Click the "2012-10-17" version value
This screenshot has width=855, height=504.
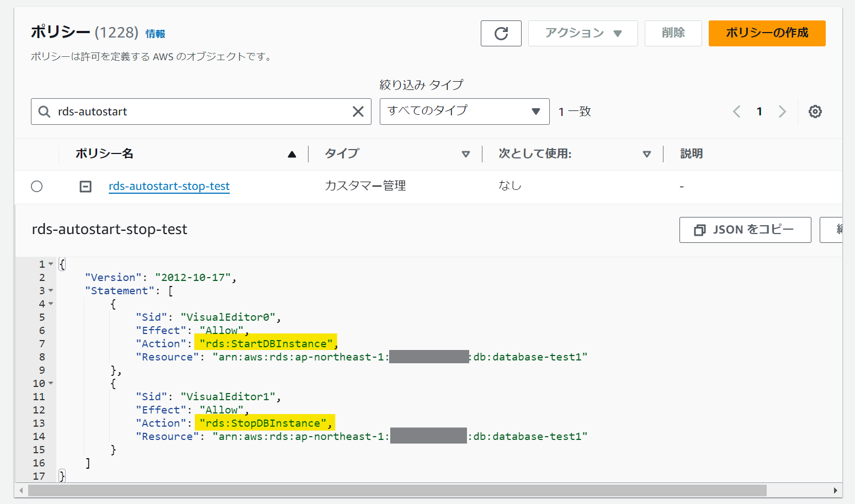pyautogui.click(x=193, y=277)
